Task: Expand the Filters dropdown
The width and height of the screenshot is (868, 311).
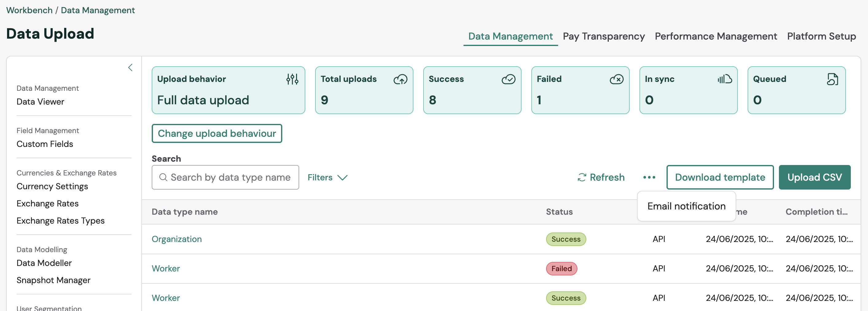Action: point(327,177)
